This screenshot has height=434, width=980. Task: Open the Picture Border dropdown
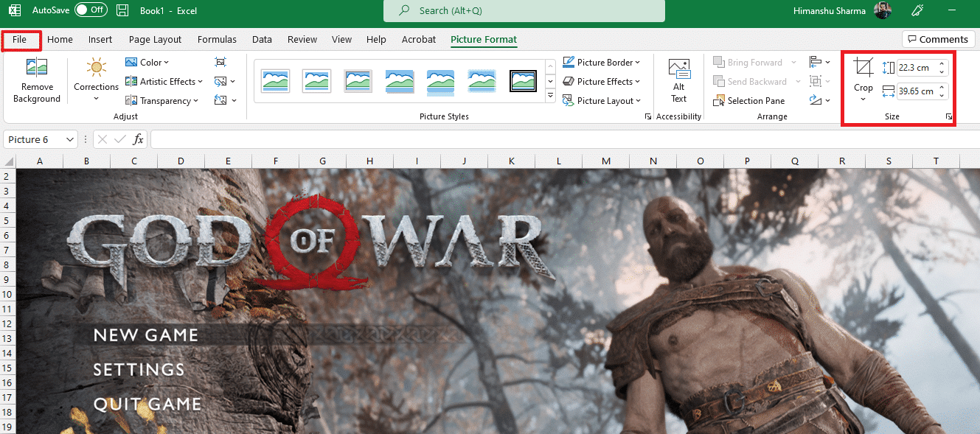(x=602, y=63)
